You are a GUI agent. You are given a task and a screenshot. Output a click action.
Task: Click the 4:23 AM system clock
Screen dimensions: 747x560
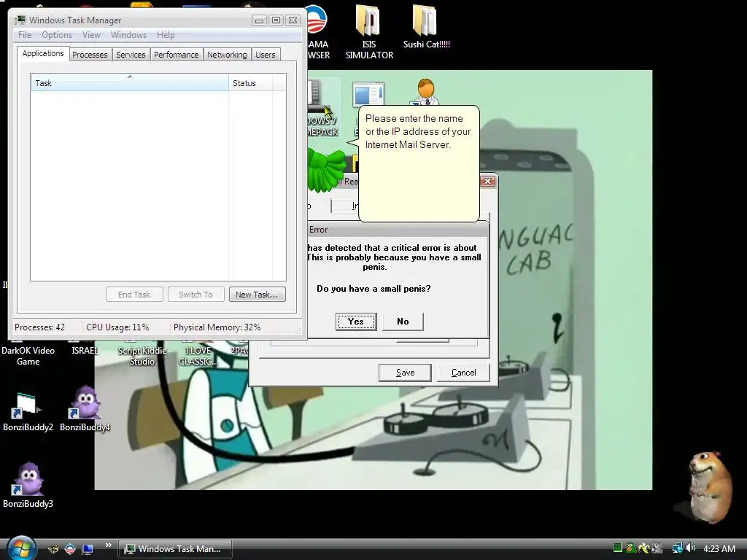[x=719, y=548]
